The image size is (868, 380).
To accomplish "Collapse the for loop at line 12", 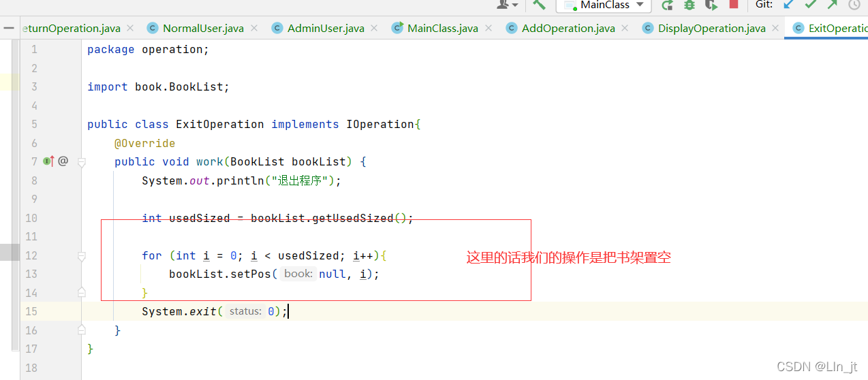I will click(x=82, y=256).
